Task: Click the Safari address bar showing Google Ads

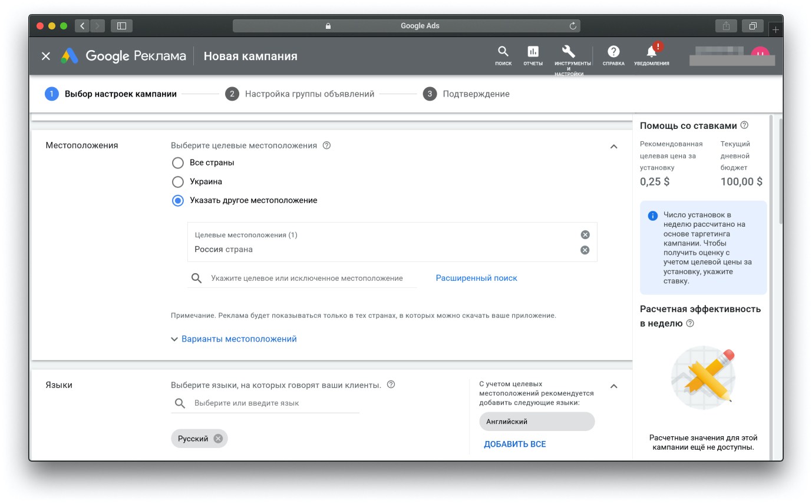Action: pyautogui.click(x=407, y=26)
